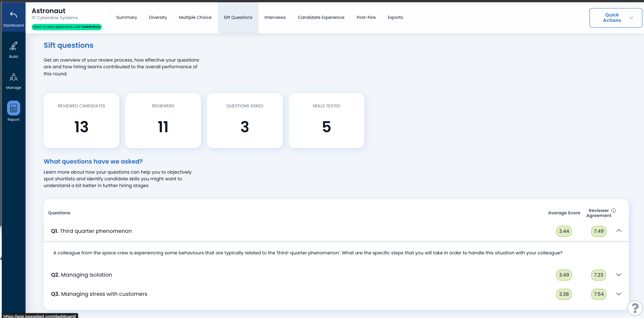Click the Reviewed Candidates card
The width and height of the screenshot is (644, 318).
81,120
